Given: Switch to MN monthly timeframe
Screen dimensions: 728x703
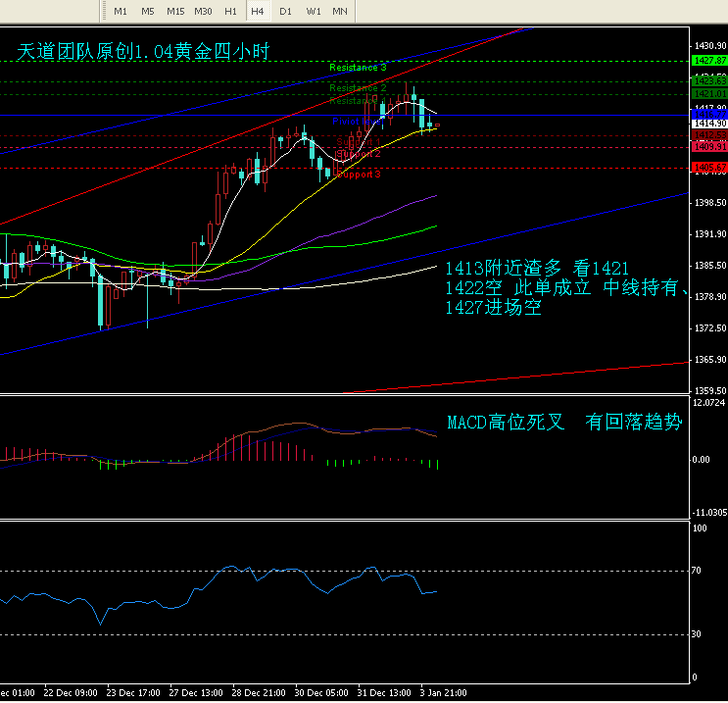Looking at the screenshot, I should point(340,11).
